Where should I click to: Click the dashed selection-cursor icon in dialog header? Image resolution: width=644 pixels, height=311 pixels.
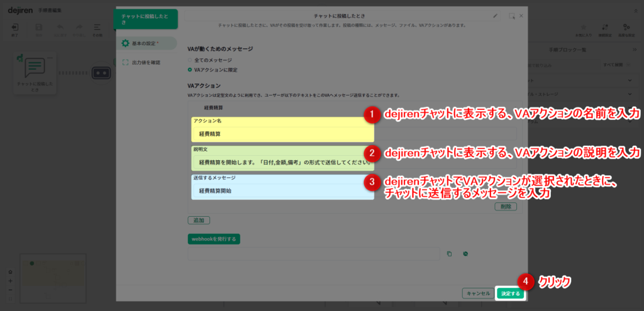point(512,16)
